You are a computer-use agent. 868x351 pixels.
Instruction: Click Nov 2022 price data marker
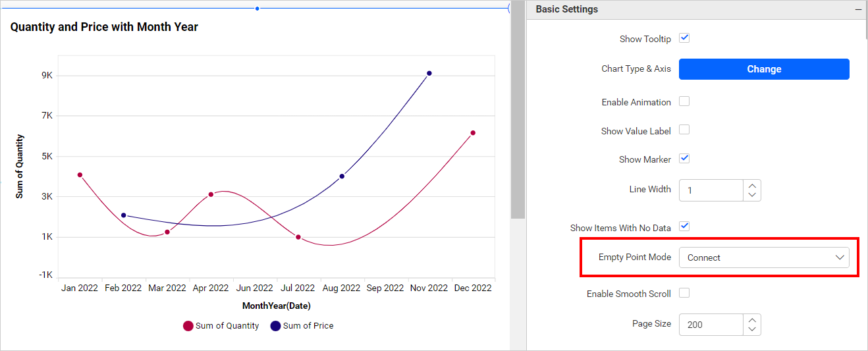click(x=429, y=73)
